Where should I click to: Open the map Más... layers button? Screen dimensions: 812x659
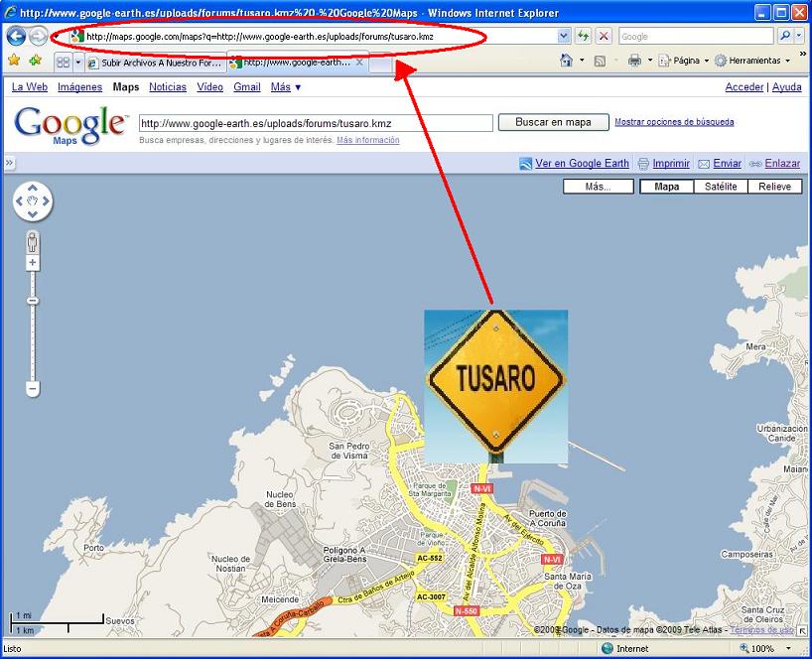click(x=599, y=187)
